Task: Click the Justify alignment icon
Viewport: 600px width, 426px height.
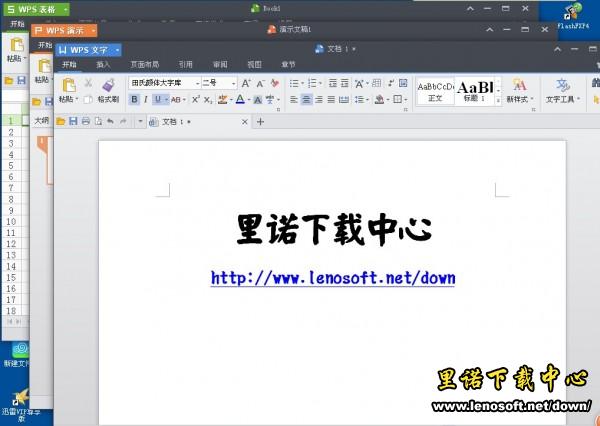Action: tap(331, 100)
